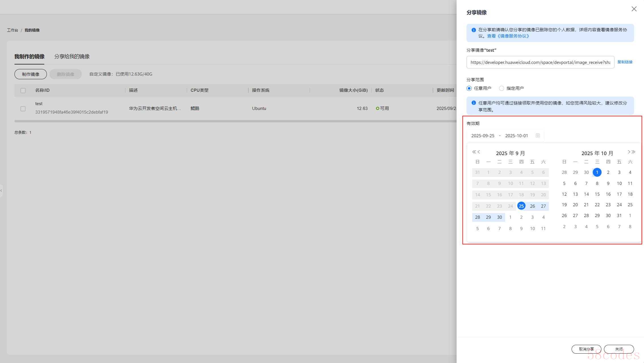
Task: Click the share link URL field
Action: coord(540,62)
